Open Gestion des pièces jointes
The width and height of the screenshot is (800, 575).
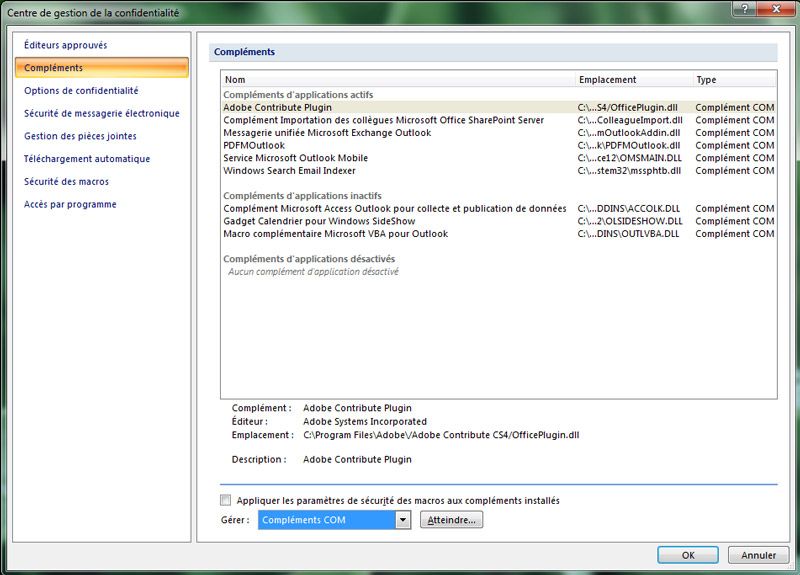tap(80, 136)
